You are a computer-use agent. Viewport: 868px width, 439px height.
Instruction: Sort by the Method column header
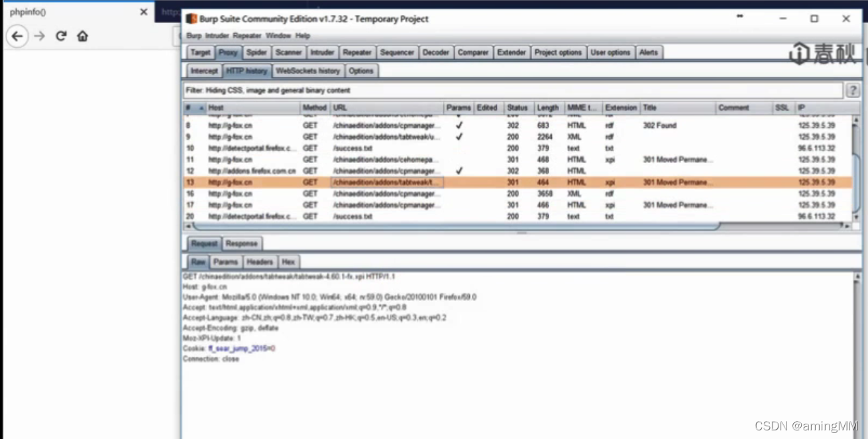(x=315, y=107)
